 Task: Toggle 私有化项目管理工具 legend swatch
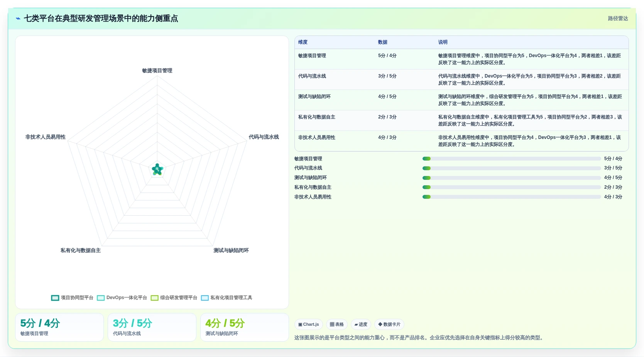click(x=205, y=298)
